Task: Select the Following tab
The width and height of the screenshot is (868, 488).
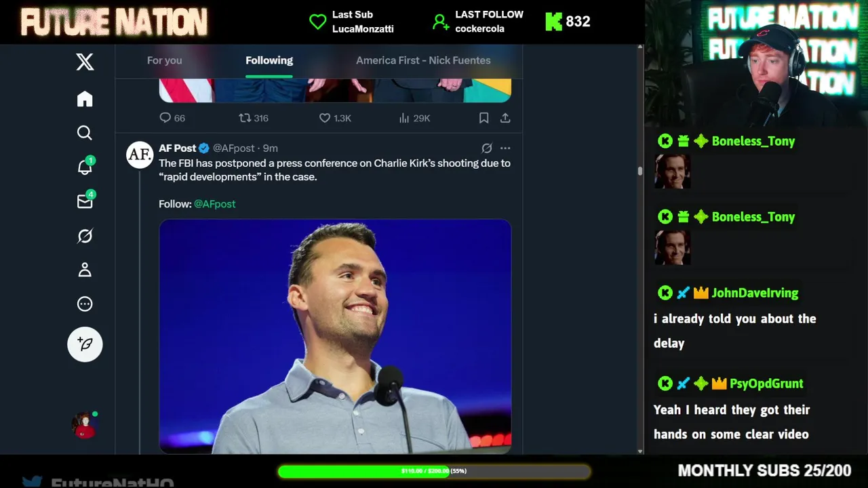Action: [269, 60]
